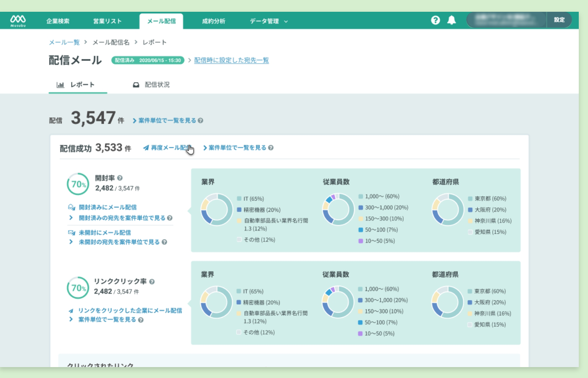Select the メール配信 navigation tab
Screen dimensions: 588x378
[x=161, y=21]
